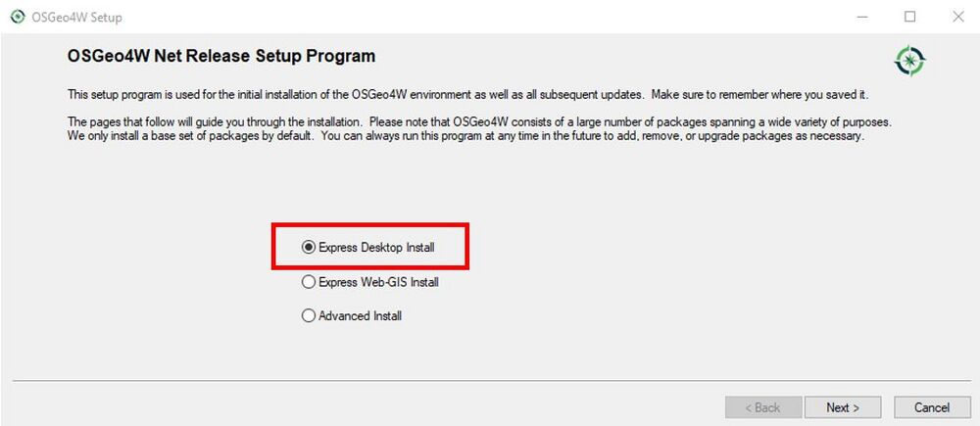Click the 'Express Web-GIS Install' label text

click(x=378, y=282)
